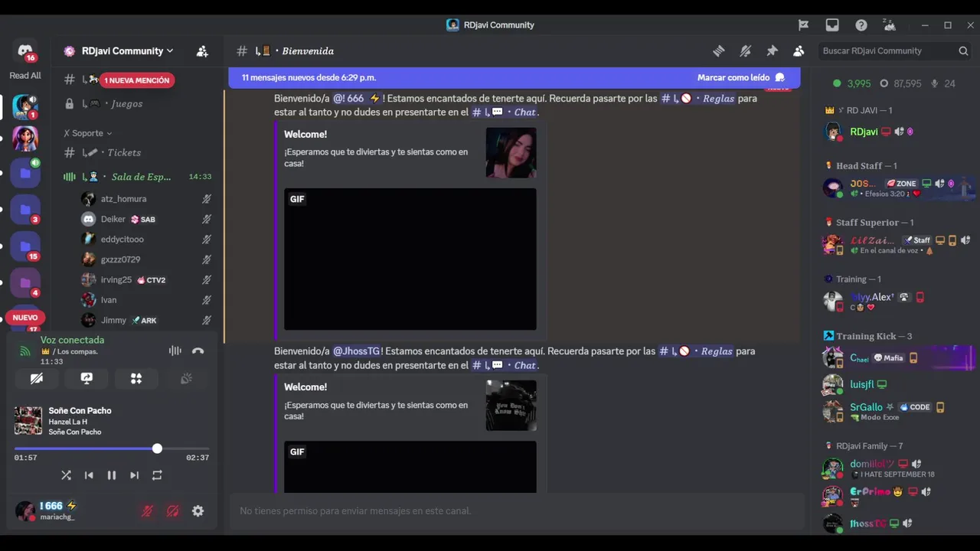Open Chat channel link in first welcome message
The height and width of the screenshot is (551, 980).
click(x=505, y=112)
